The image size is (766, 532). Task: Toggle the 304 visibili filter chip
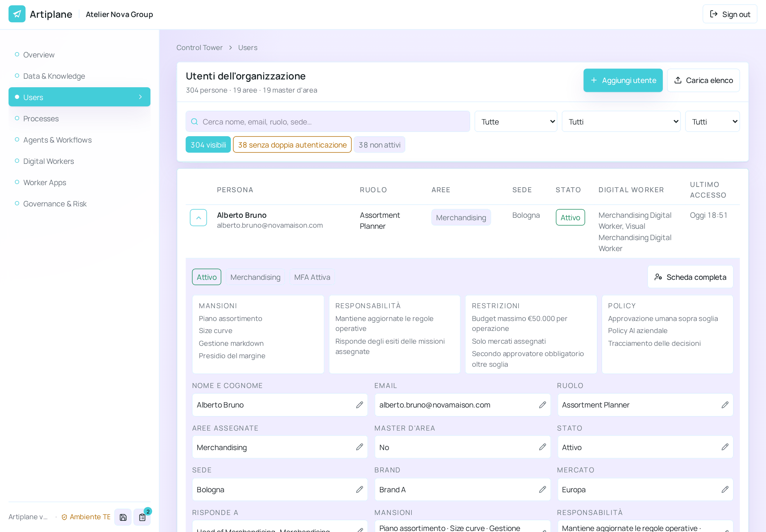[x=208, y=145]
